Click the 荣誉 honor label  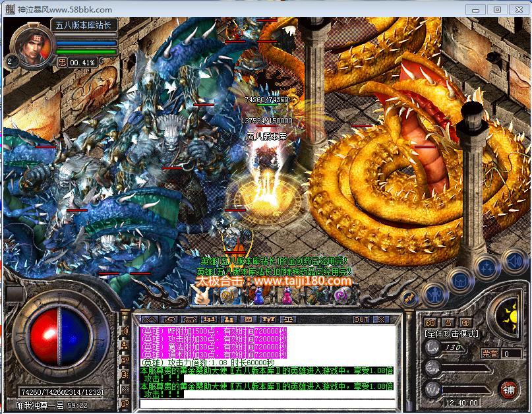(x=490, y=354)
